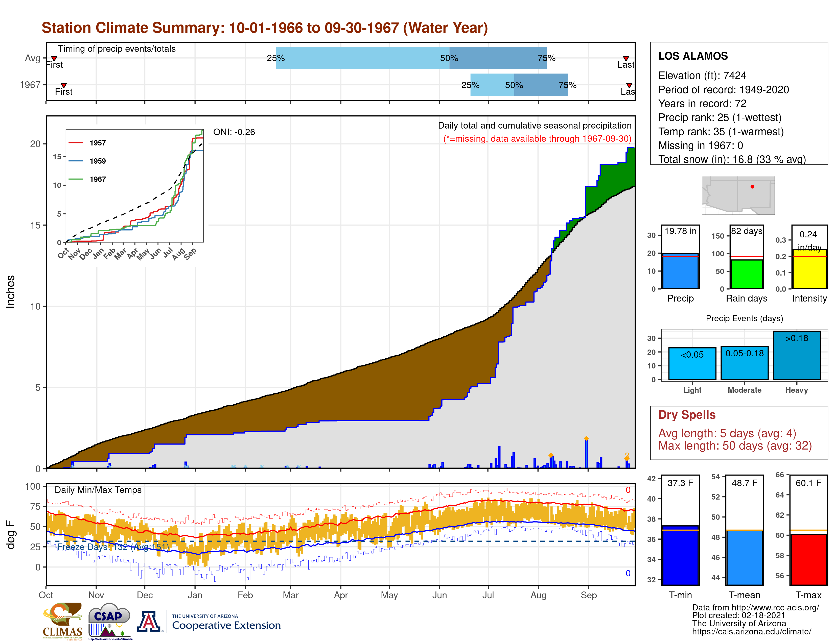The height and width of the screenshot is (644, 834).
Task: Click the green Rain days bar
Action: (747, 274)
